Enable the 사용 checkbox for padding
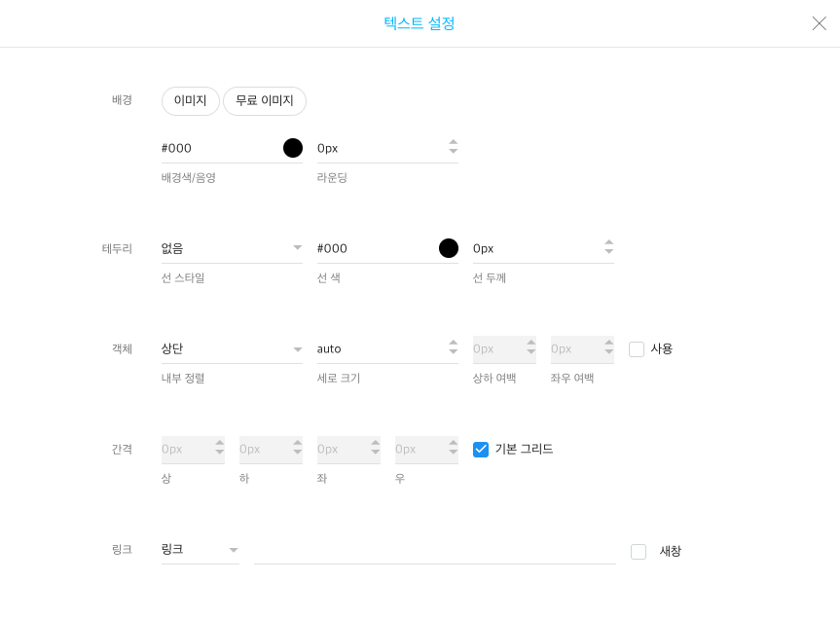The height and width of the screenshot is (620, 840). (637, 349)
